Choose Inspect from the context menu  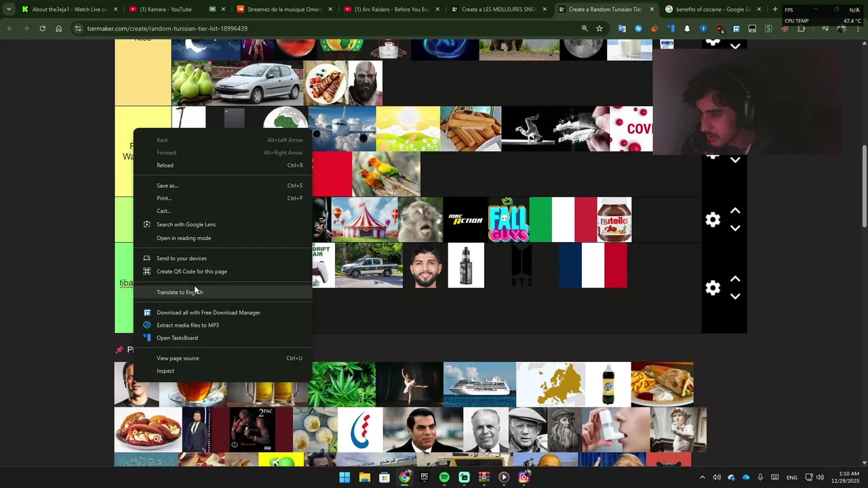(222, 371)
